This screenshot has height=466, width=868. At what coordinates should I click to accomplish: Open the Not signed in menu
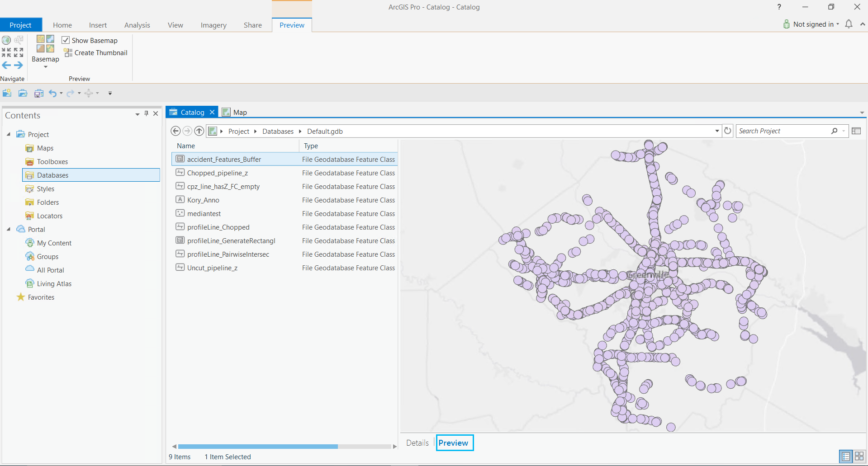point(813,24)
